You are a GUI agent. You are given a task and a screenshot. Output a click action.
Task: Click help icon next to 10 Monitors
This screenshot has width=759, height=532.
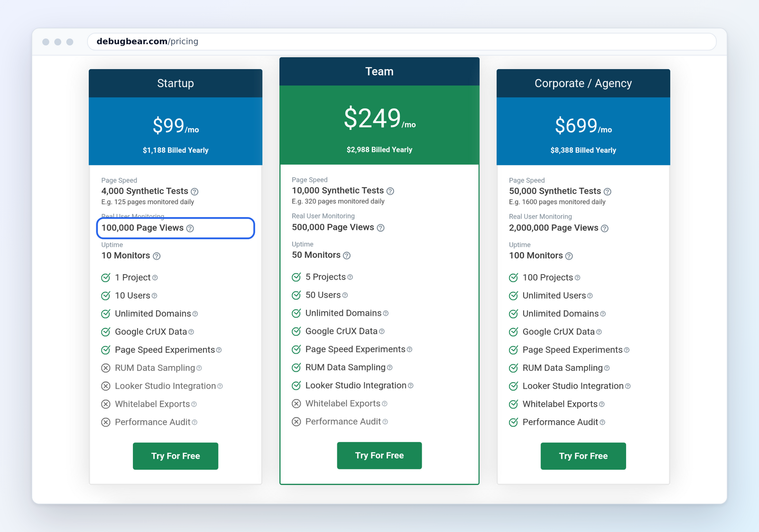(x=157, y=256)
